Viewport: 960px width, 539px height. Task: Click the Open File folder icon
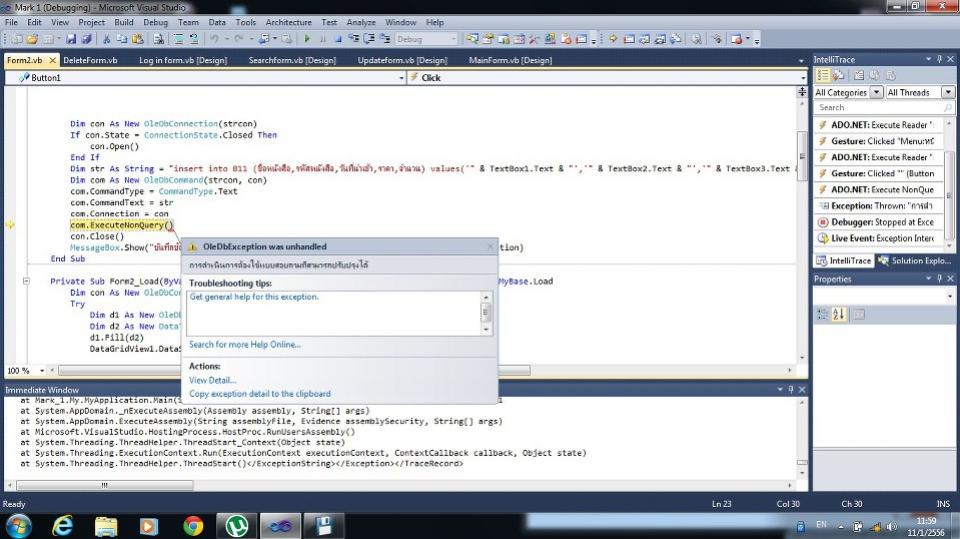tap(32, 39)
